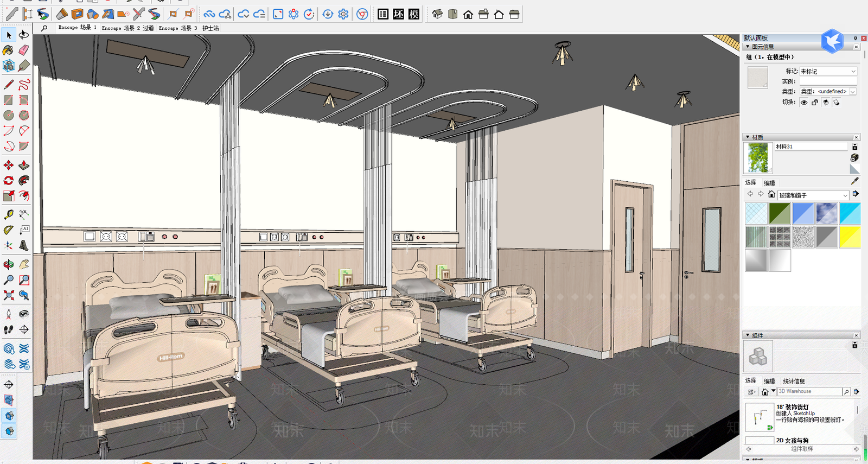The height and width of the screenshot is (464, 868).
Task: Click the house view icon in top toolbar
Action: (468, 14)
